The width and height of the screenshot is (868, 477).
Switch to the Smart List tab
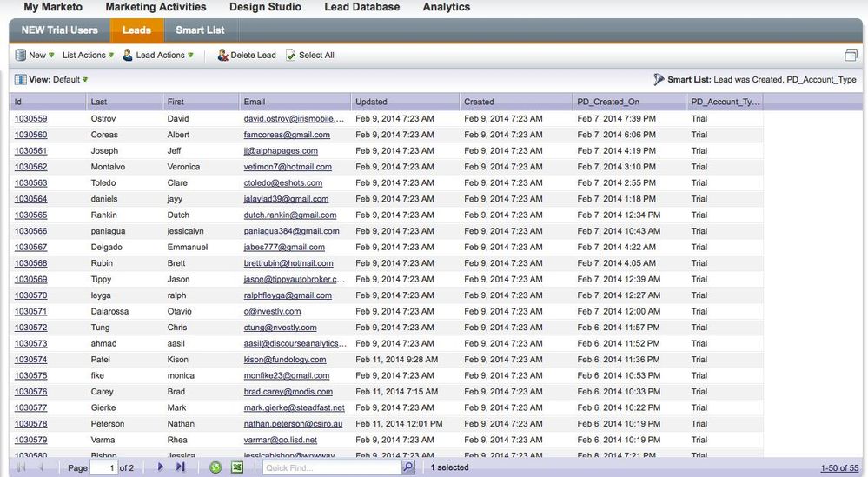(x=200, y=30)
